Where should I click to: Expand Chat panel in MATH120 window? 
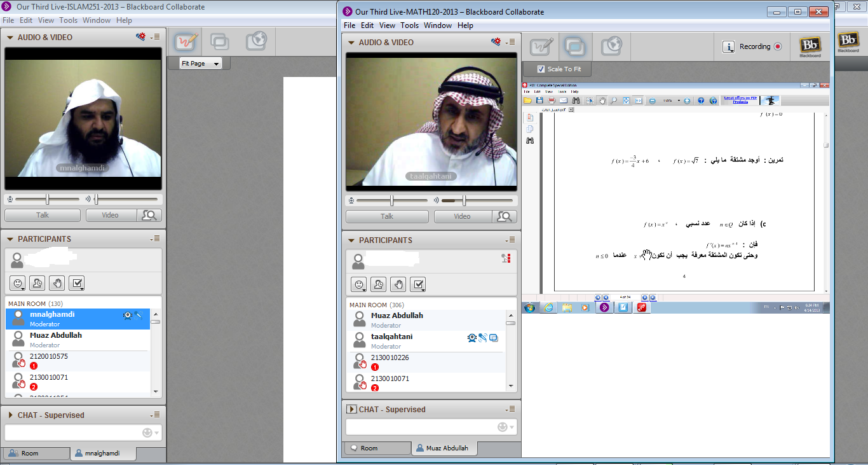[351, 409]
